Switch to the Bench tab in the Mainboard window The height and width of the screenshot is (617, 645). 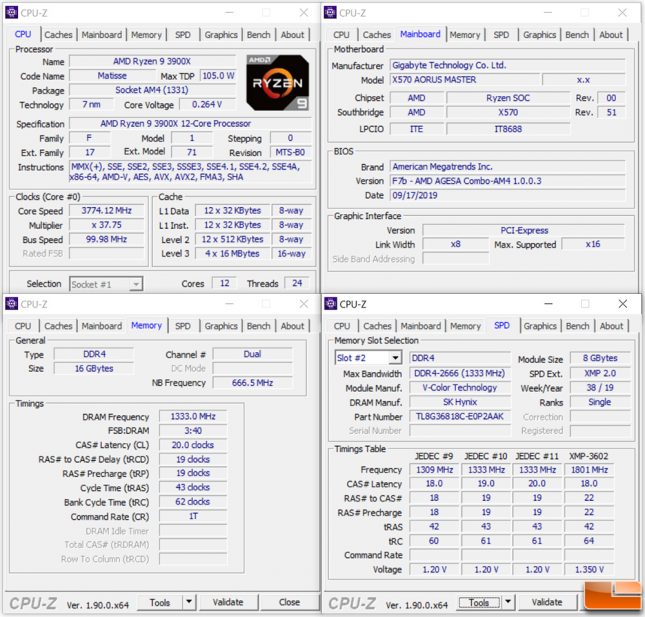577,35
